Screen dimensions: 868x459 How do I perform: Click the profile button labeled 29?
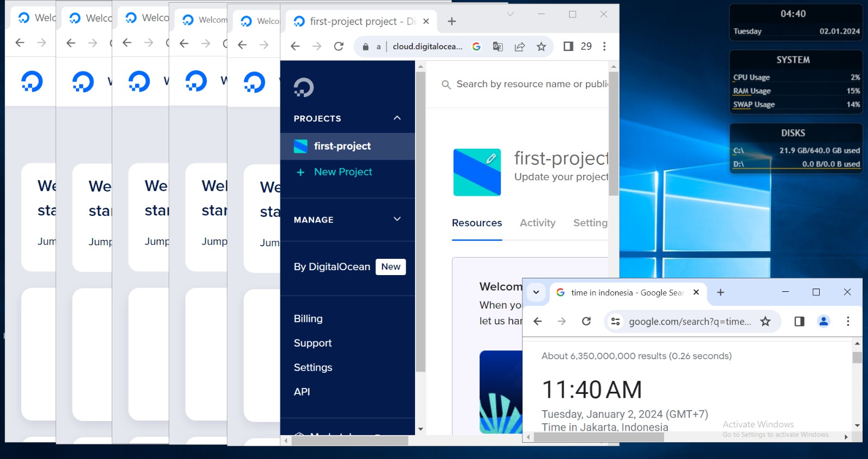[586, 47]
